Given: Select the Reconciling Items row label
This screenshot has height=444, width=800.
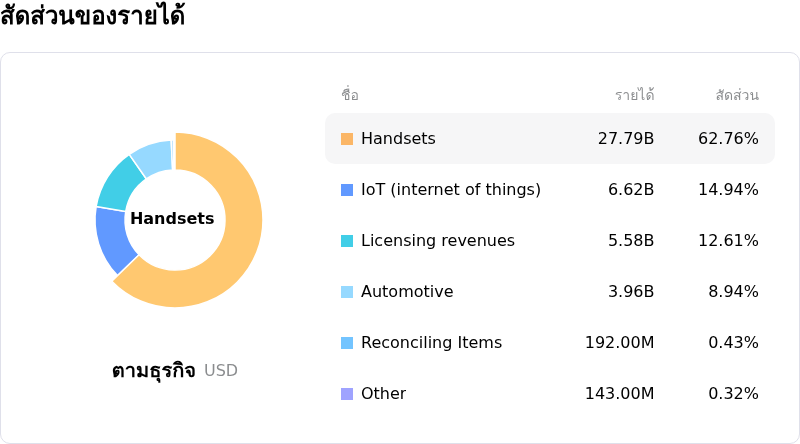Looking at the screenshot, I should tap(431, 343).
